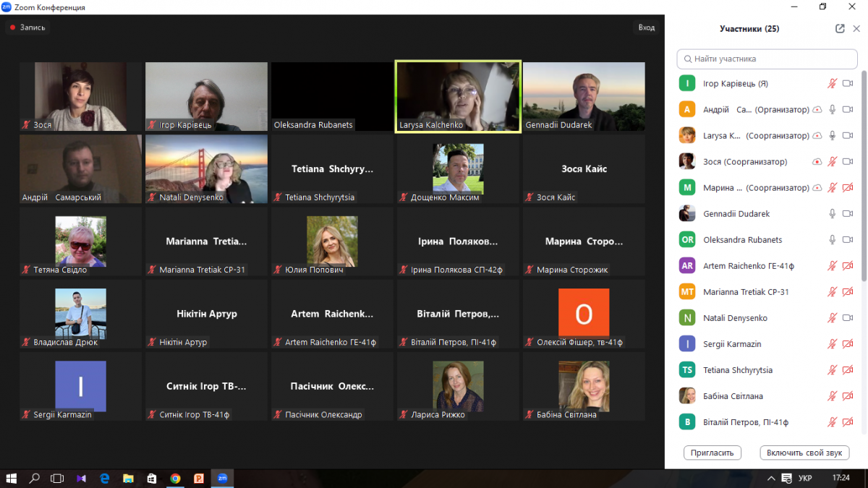Click the Включить свой звук button
This screenshot has height=488, width=868.
tap(804, 453)
